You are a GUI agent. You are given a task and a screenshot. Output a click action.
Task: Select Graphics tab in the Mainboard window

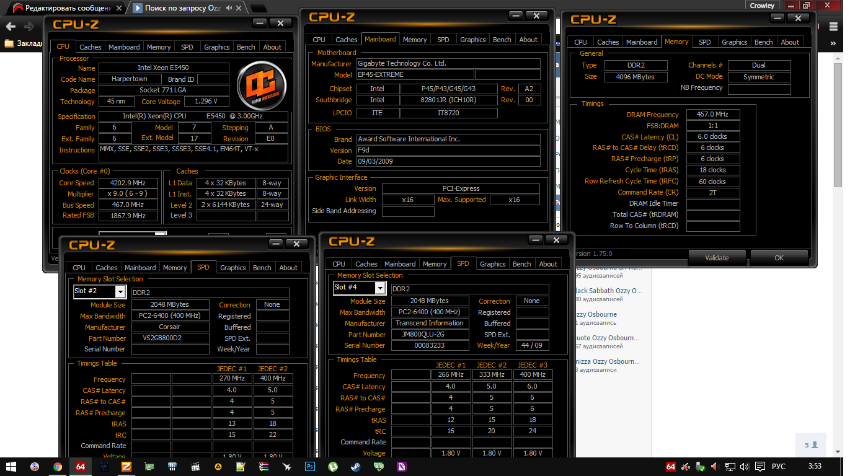tap(473, 40)
